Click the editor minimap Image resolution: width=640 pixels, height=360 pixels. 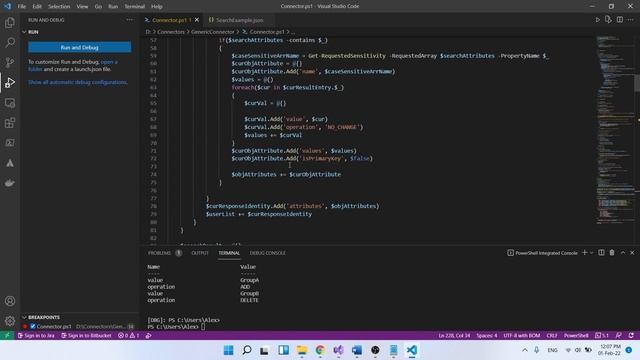tap(615, 130)
